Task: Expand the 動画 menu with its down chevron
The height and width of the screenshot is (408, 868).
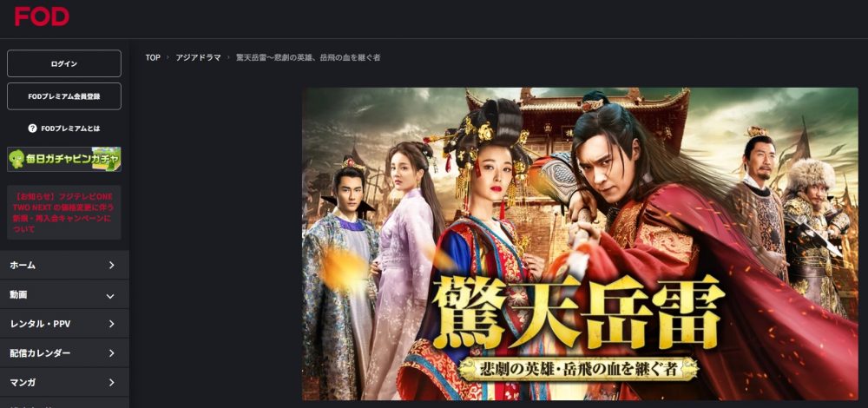Action: tap(110, 296)
